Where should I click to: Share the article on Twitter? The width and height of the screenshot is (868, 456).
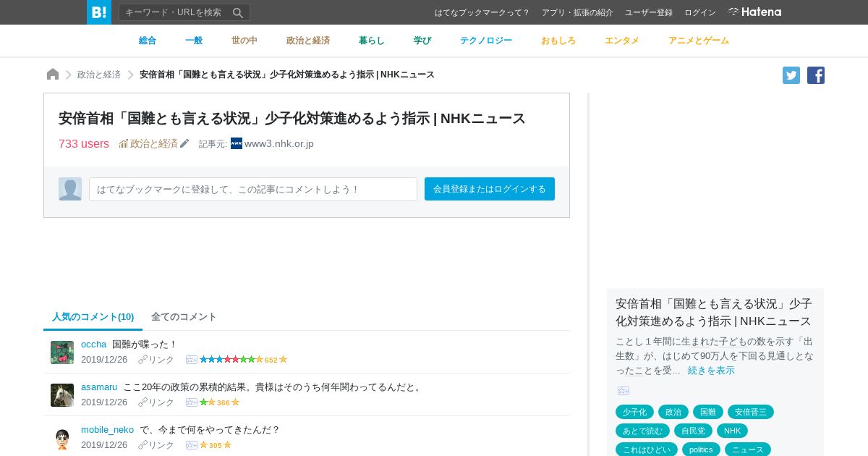[x=791, y=75]
